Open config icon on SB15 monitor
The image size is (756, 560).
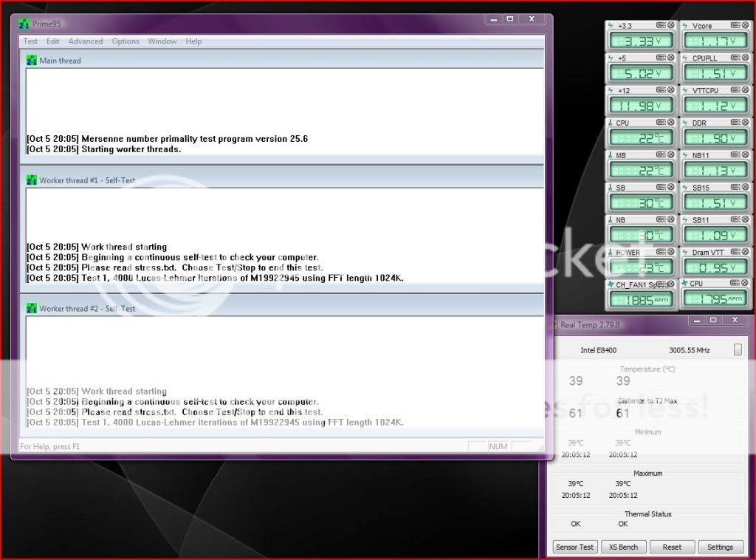tap(735, 187)
